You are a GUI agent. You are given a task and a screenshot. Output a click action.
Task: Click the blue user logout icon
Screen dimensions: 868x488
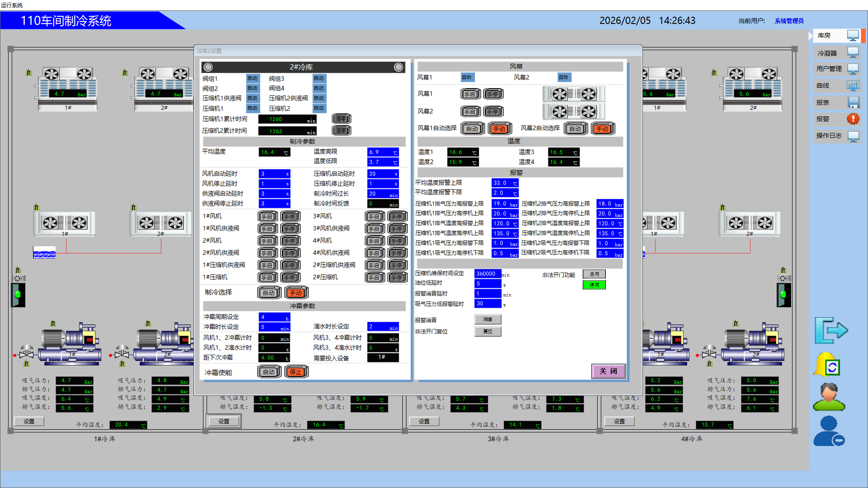[828, 432]
